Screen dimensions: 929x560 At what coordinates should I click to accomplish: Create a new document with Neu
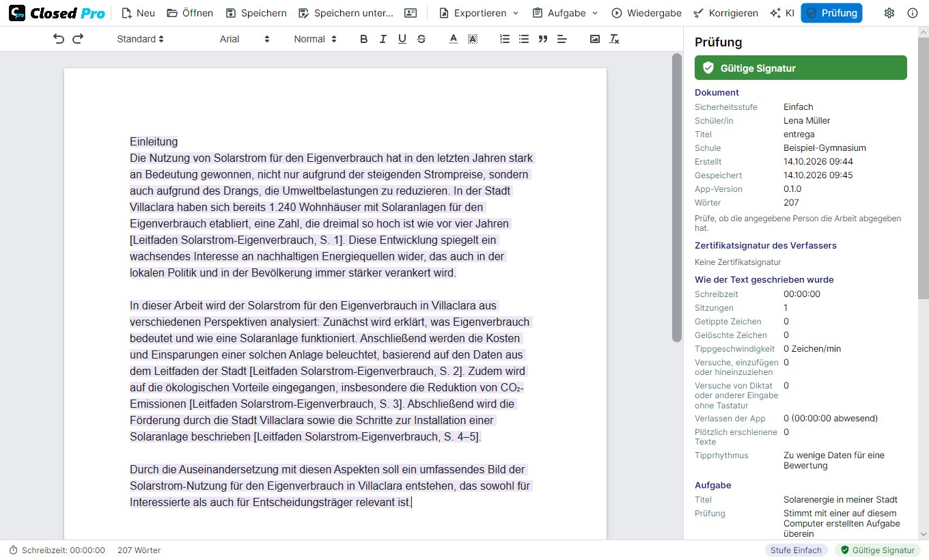(138, 13)
